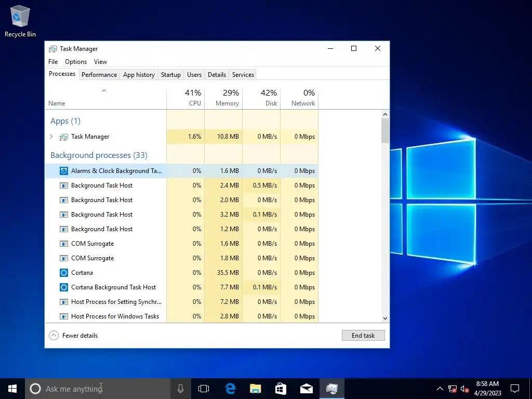
Task: Select the Processes tab
Action: [x=62, y=74]
